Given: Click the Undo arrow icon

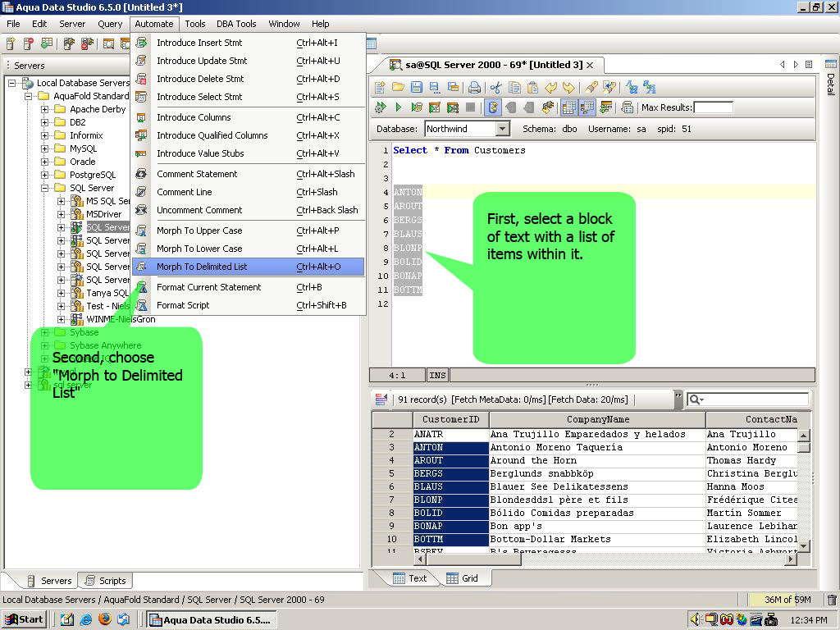Looking at the screenshot, I should point(550,87).
